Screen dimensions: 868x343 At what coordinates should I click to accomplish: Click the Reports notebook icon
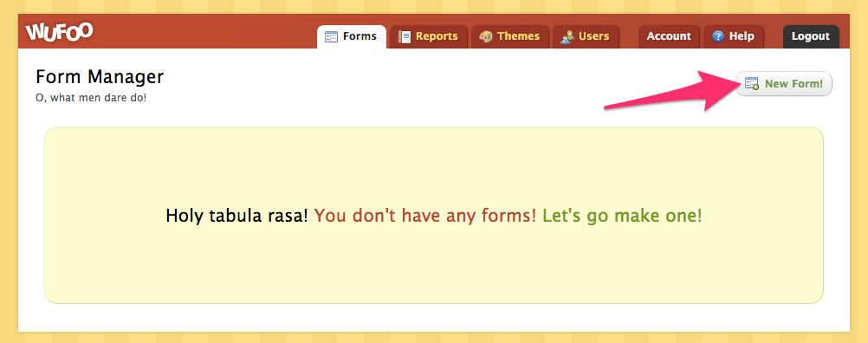click(405, 37)
